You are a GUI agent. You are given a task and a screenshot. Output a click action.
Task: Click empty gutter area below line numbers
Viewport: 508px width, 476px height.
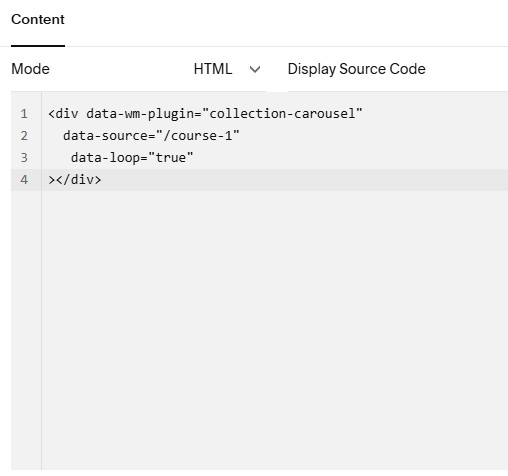[x=26, y=330]
